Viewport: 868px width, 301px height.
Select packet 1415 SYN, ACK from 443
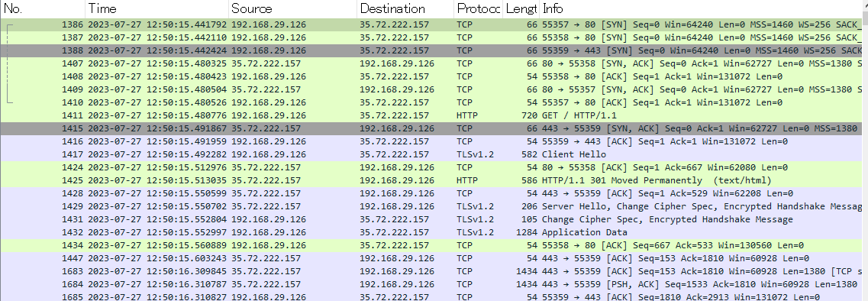click(431, 128)
